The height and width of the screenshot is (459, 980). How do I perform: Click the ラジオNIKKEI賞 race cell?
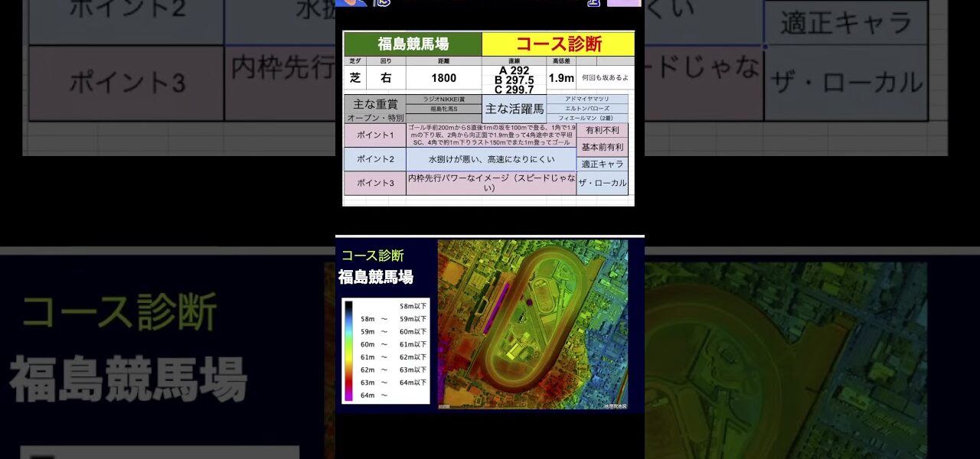tap(443, 99)
